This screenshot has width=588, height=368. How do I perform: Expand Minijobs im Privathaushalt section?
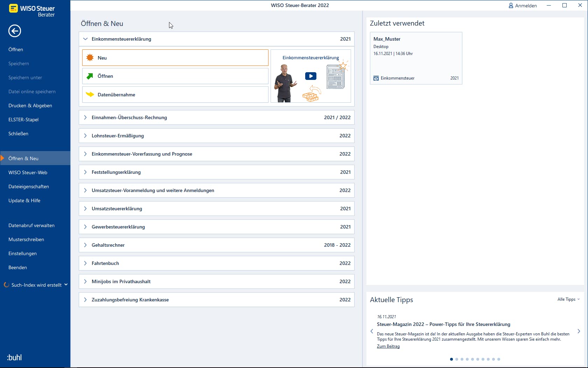coord(85,281)
